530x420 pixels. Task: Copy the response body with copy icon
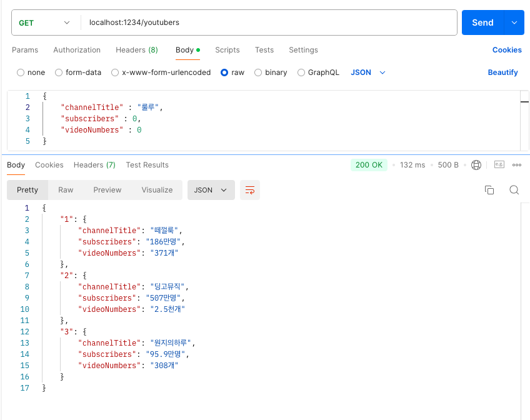click(489, 190)
